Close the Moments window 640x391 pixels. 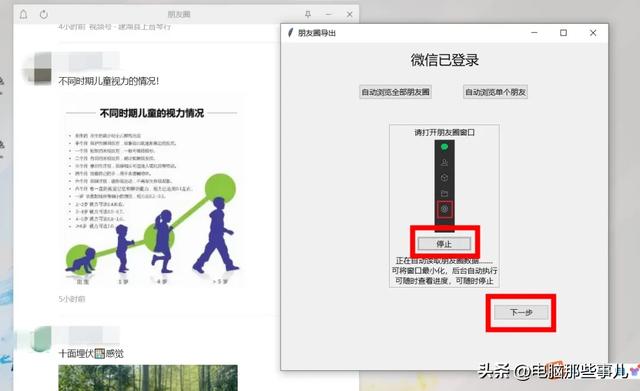pyautogui.click(x=349, y=14)
